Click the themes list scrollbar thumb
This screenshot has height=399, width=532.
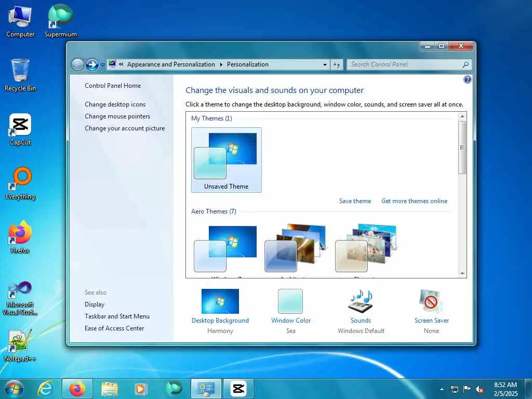pos(462,148)
